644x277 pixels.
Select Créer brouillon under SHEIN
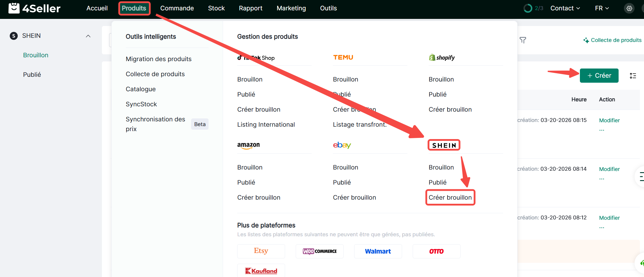[450, 197]
